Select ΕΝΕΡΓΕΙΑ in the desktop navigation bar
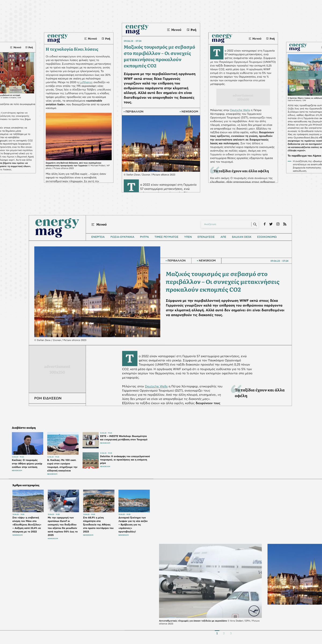This screenshot has height=644, width=322. pos(98,237)
